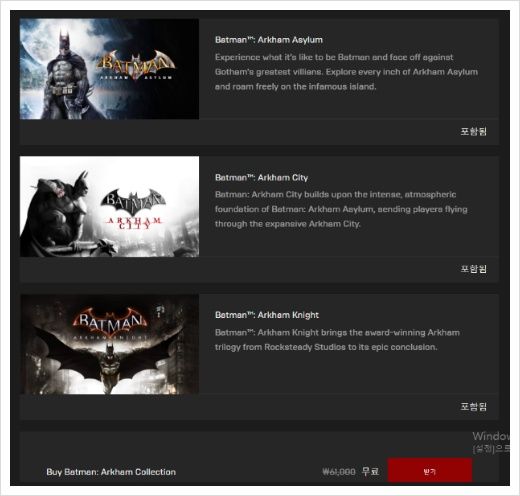This screenshot has height=496, width=520.
Task: Click the orange-outlined Batman logo in Knight artwork
Action: click(x=110, y=322)
